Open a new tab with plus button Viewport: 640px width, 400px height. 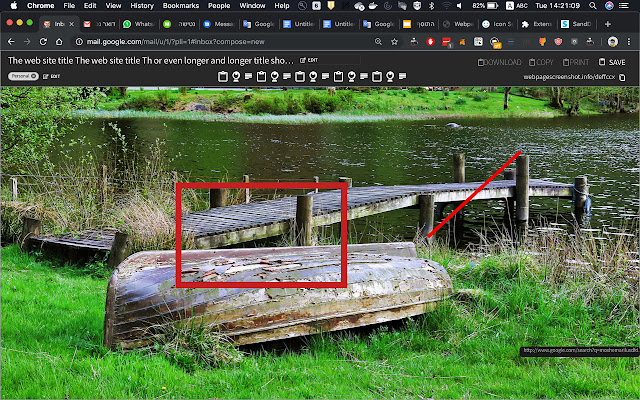tap(609, 22)
